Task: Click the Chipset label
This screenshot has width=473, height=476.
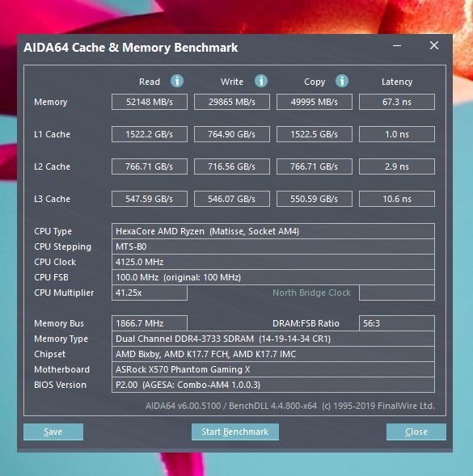Action: tap(49, 354)
